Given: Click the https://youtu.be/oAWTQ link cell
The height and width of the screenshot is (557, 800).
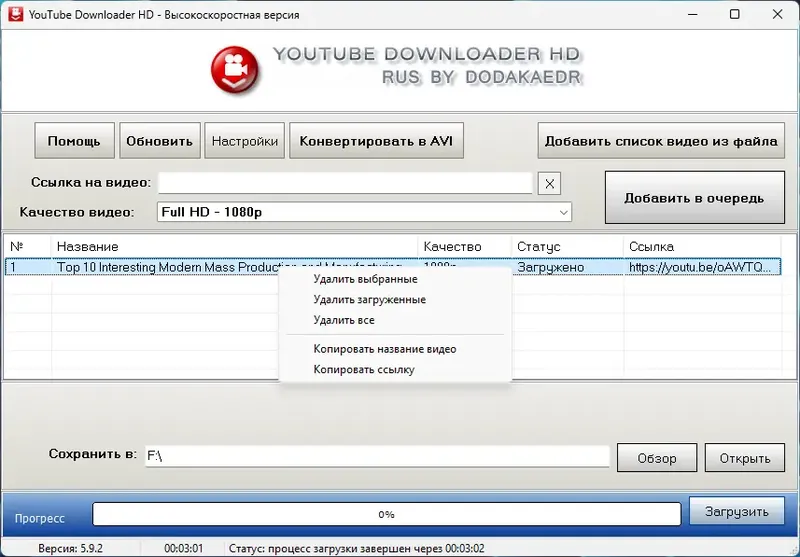Looking at the screenshot, I should tap(703, 267).
